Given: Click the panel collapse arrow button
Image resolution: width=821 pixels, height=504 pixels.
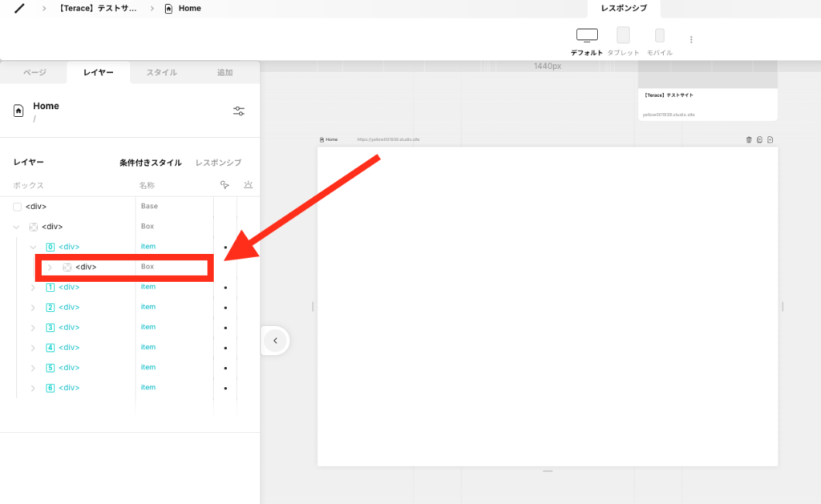Looking at the screenshot, I should coord(275,341).
